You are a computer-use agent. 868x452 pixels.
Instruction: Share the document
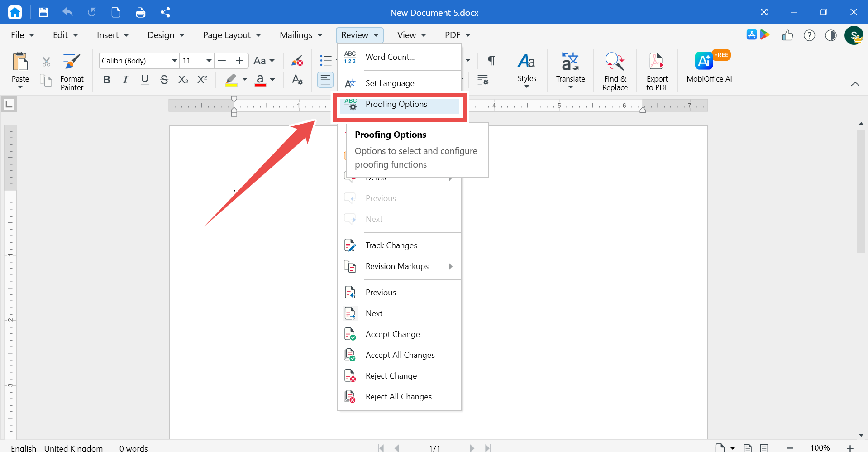coord(165,12)
